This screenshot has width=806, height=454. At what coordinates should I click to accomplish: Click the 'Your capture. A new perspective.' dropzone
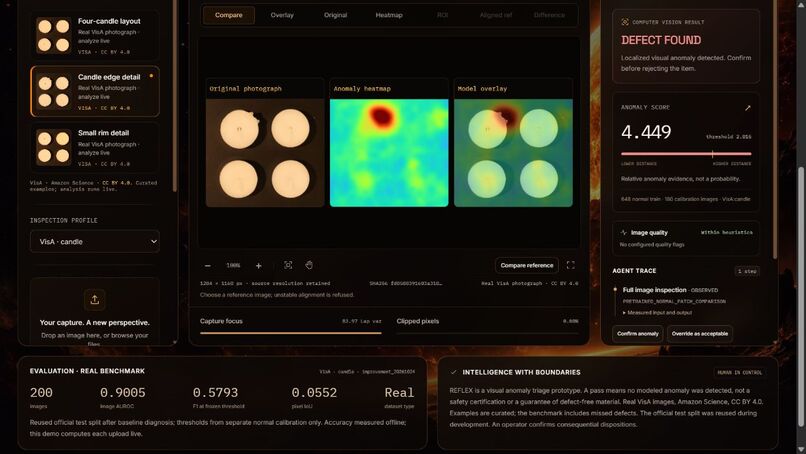click(x=95, y=311)
